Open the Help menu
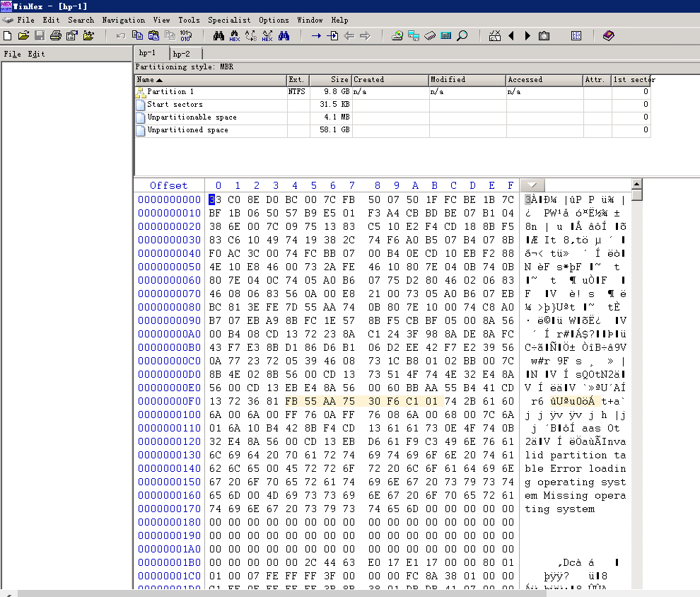700x597 pixels. [339, 20]
